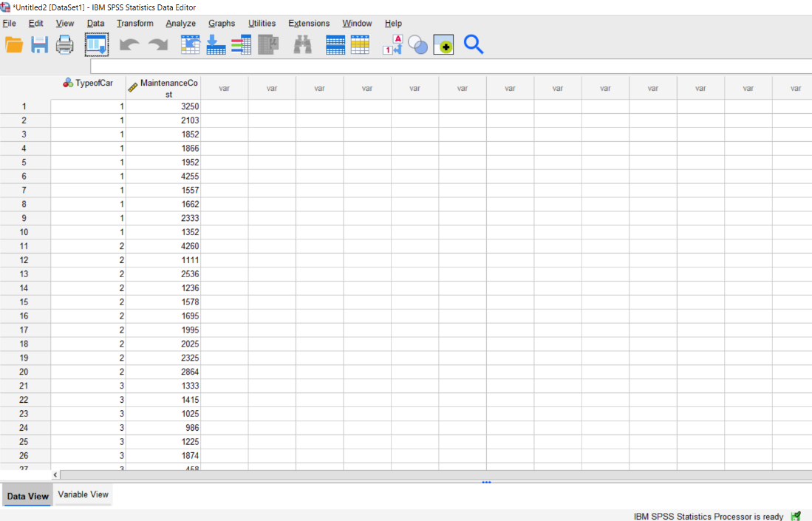Open the Graphs menu
The height and width of the screenshot is (521, 812).
[x=222, y=24]
